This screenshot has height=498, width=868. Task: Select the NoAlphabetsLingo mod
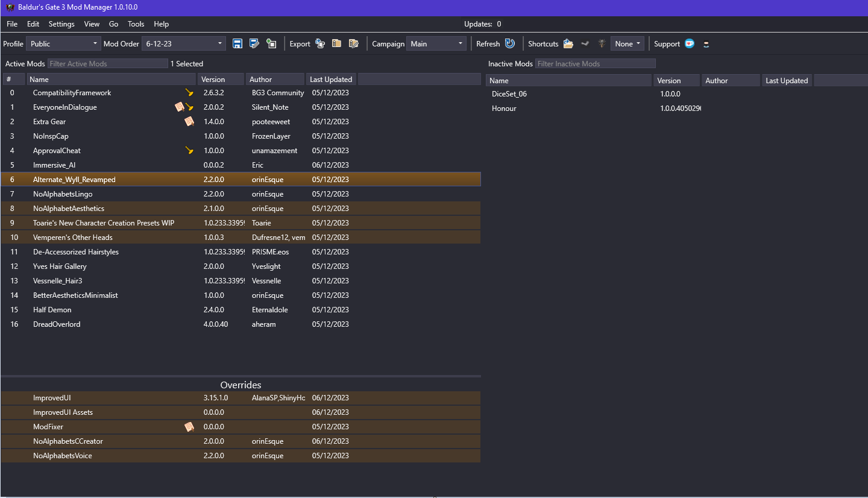241,194
